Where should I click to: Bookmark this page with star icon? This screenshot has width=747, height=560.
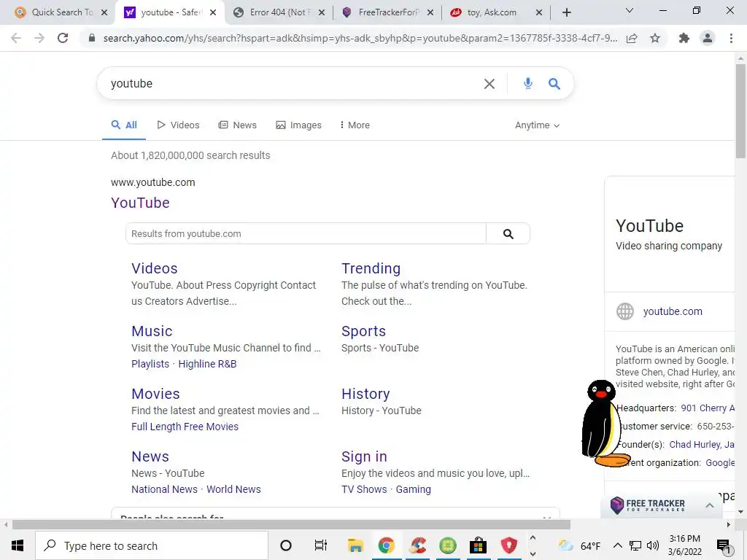click(x=655, y=38)
